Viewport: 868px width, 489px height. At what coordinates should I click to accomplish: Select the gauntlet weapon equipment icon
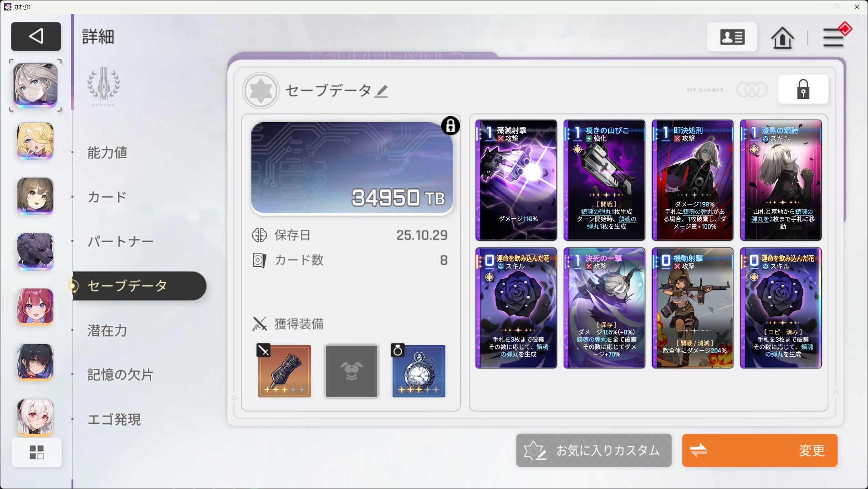285,371
